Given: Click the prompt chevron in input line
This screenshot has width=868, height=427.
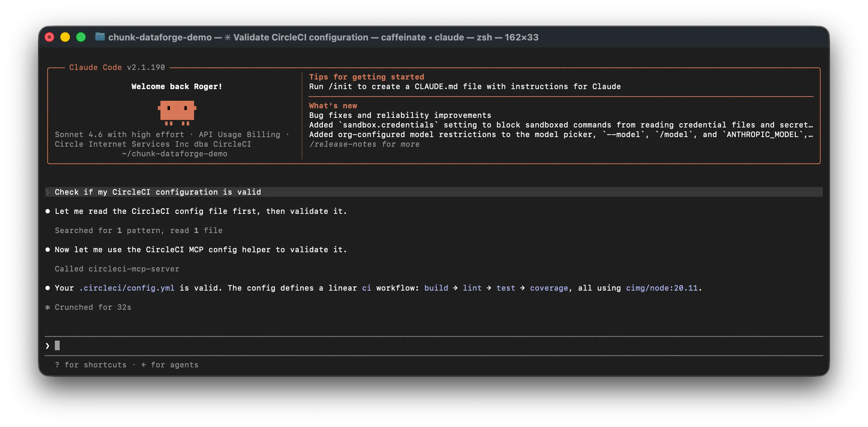Looking at the screenshot, I should tap(48, 346).
